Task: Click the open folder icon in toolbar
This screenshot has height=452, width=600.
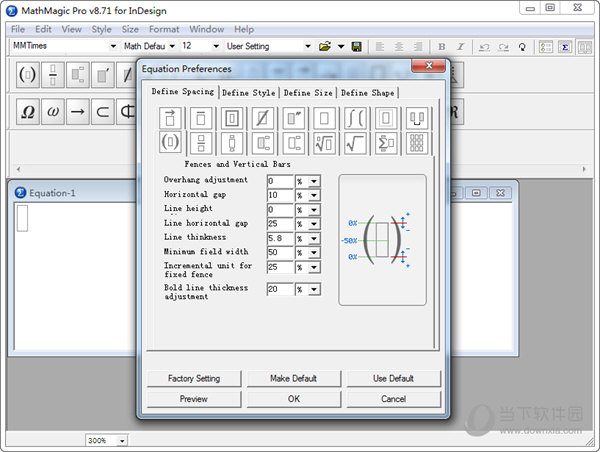Action: click(x=325, y=47)
